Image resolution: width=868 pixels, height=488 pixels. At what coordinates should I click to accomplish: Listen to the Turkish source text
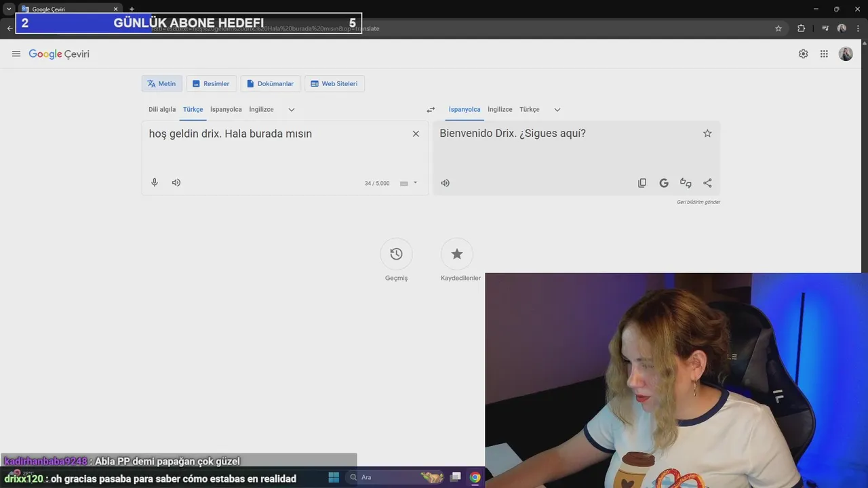[x=176, y=182]
